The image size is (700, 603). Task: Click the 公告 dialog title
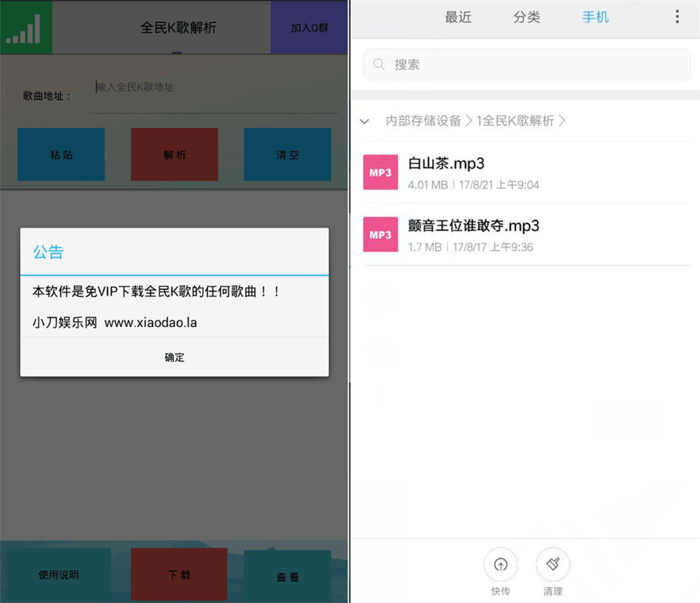(48, 252)
